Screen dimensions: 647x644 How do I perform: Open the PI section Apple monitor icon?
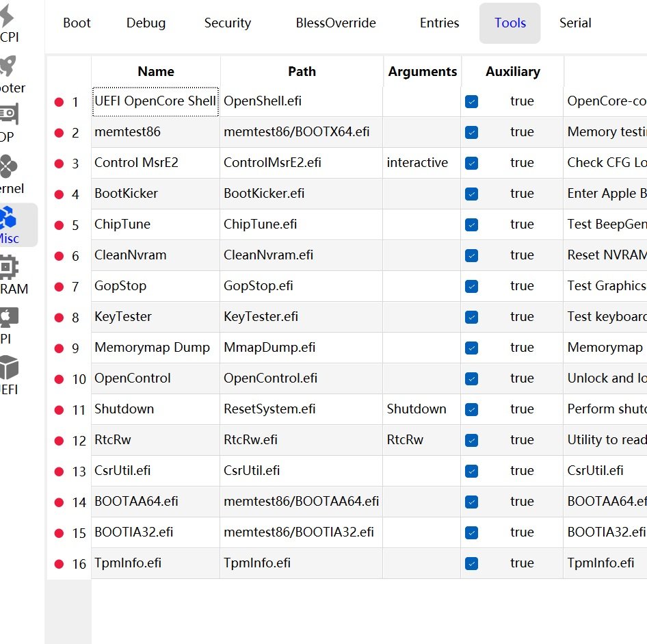coord(8,318)
